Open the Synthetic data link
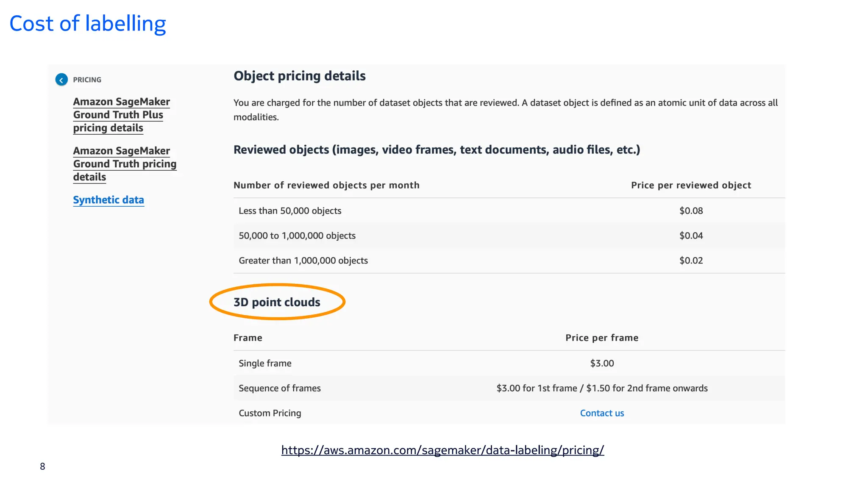Image resolution: width=868 pixels, height=488 pixels. 108,200
